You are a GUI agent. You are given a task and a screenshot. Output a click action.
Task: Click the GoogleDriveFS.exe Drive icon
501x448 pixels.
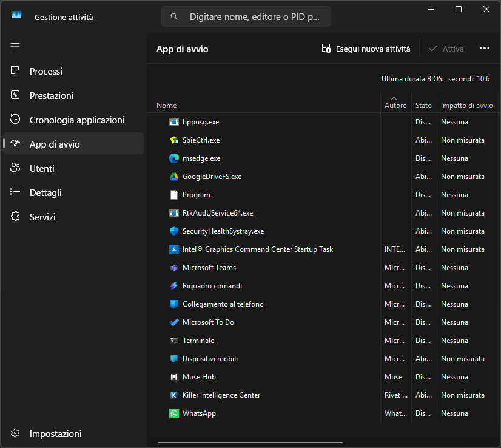[x=174, y=177]
